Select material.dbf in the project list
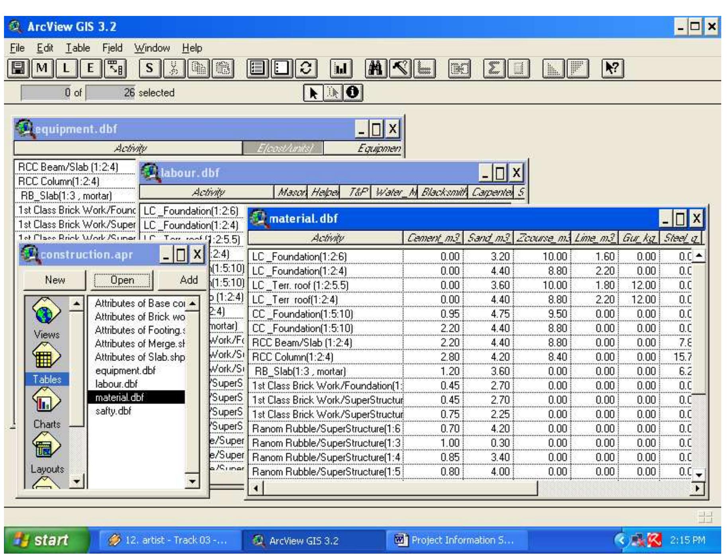 point(136,397)
